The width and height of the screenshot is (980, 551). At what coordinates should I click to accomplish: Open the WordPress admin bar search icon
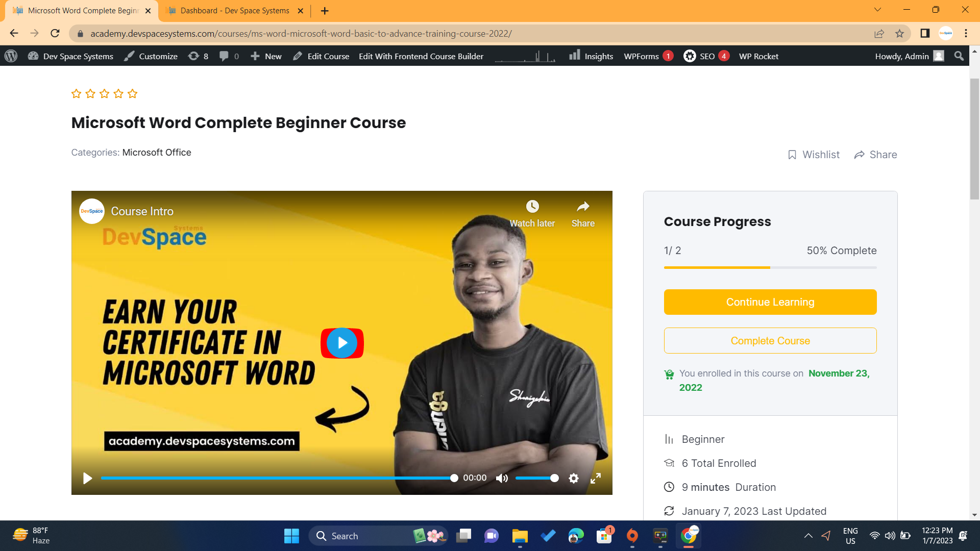coord(959,56)
